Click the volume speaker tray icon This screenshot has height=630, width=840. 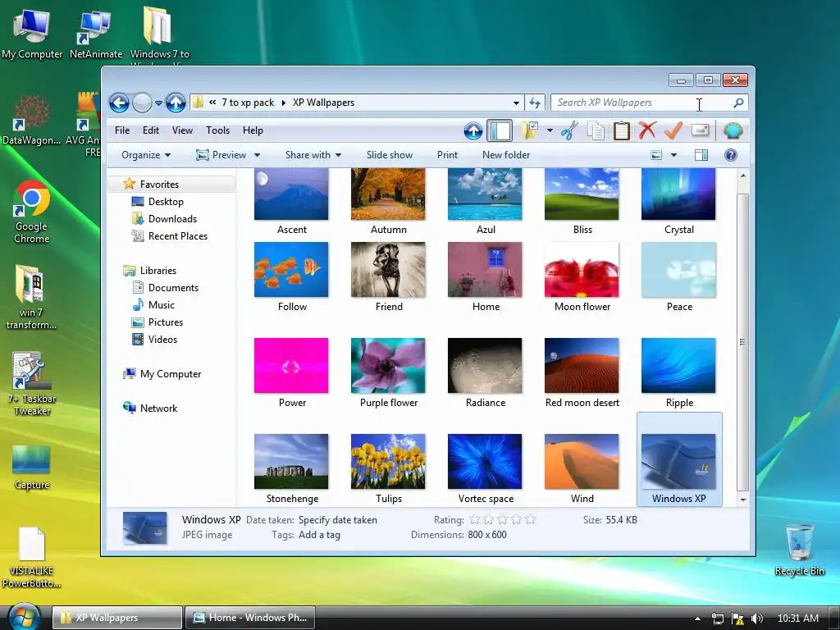point(756,619)
